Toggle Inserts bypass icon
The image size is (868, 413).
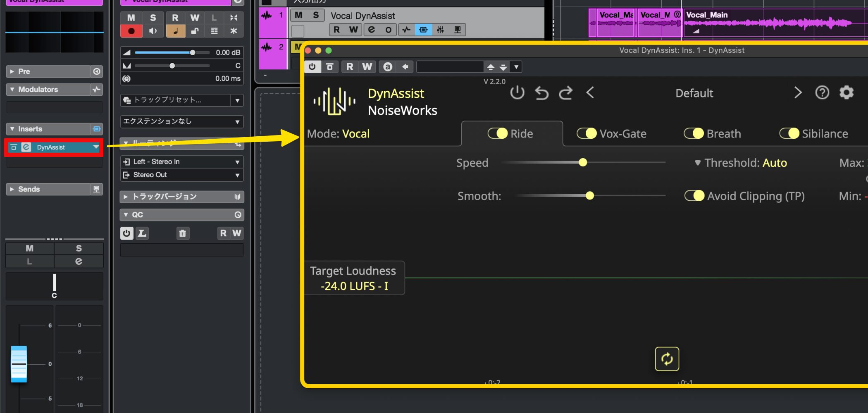pyautogui.click(x=97, y=129)
